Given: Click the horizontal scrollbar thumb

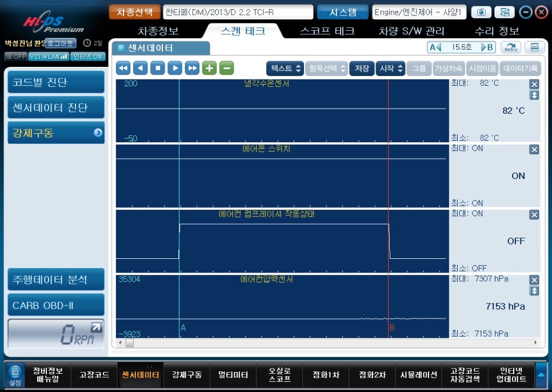Looking at the screenshot, I should (130, 343).
